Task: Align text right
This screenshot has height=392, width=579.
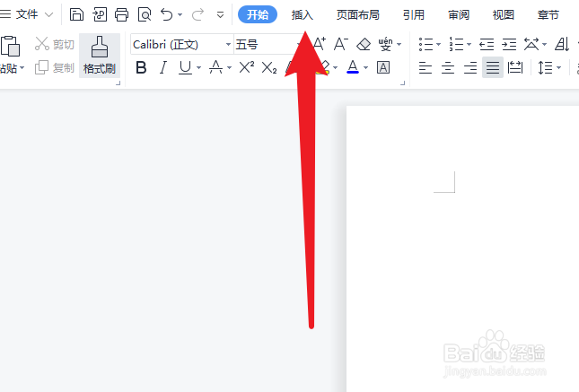Action: [470, 68]
